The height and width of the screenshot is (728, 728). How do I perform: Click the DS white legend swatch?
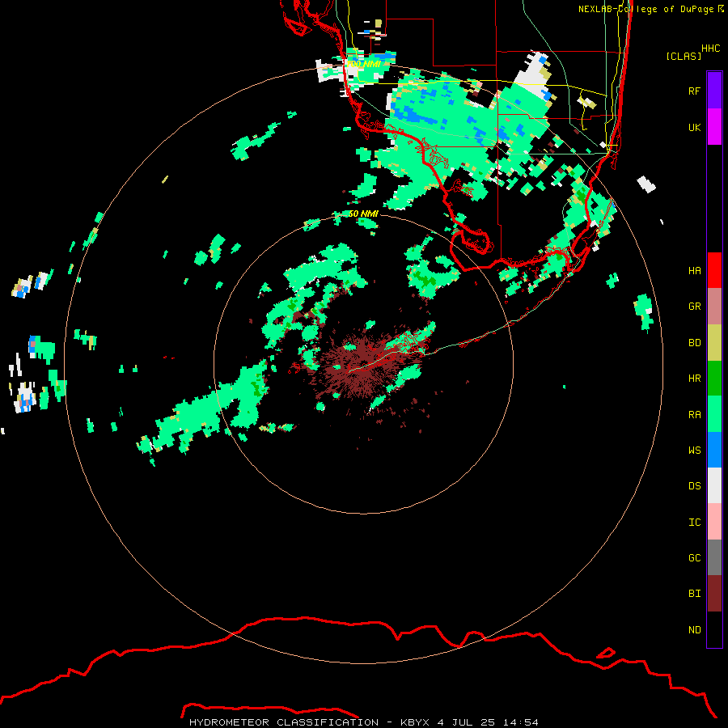(714, 485)
